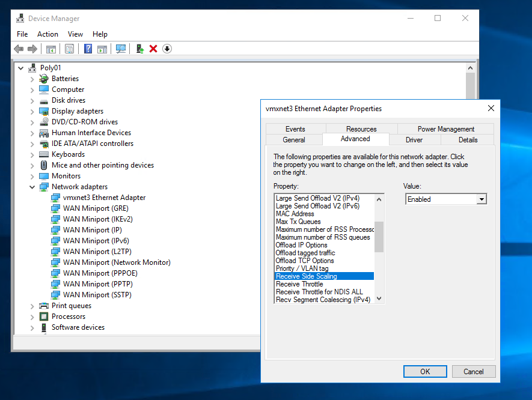The width and height of the screenshot is (532, 400).
Task: Expand the Batteries category
Action: [31, 78]
